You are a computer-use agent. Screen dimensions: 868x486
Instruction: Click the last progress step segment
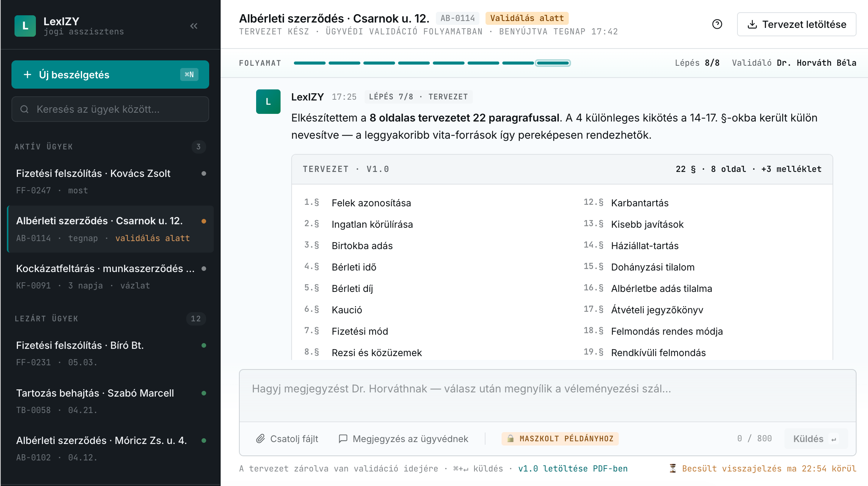[553, 63]
